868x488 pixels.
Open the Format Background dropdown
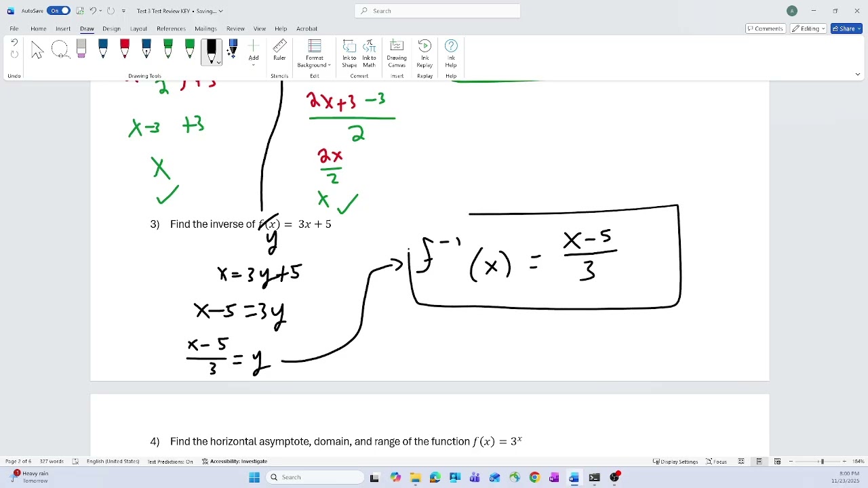(314, 54)
